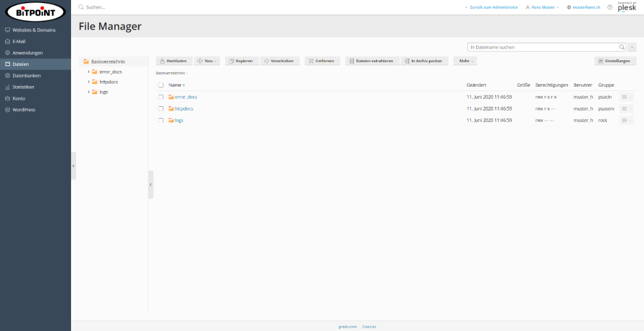Click the magnifier icon in file search
644x331 pixels.
tap(622, 47)
